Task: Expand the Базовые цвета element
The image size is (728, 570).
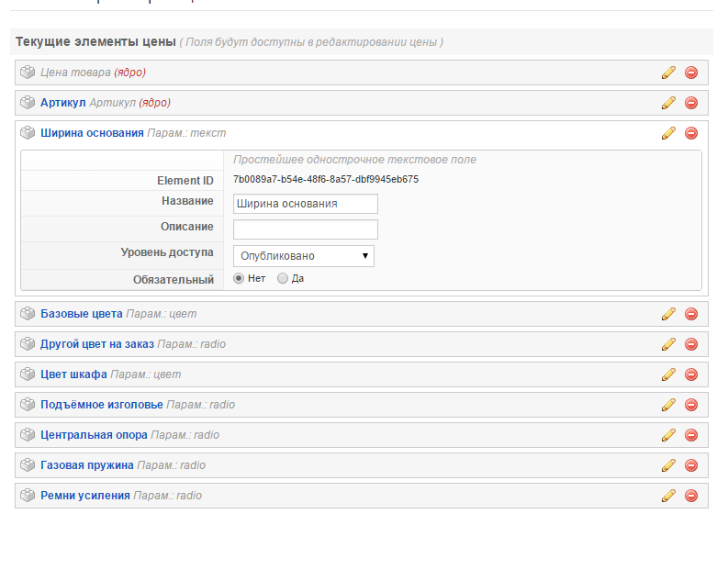Action: click(82, 314)
